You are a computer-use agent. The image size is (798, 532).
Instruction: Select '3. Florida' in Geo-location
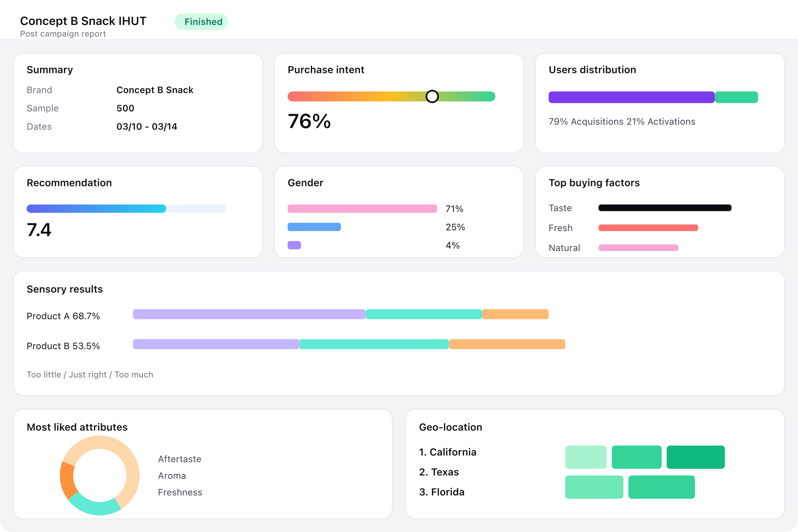[441, 492]
